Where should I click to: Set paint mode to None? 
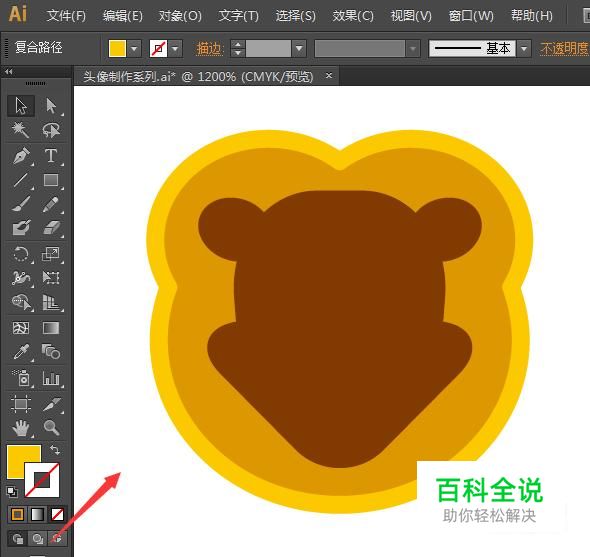(x=57, y=514)
